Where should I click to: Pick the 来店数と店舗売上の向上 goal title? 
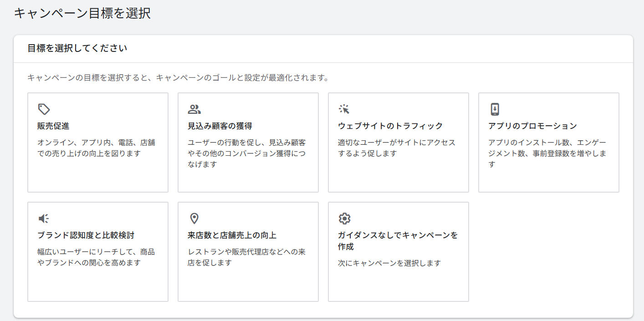(232, 235)
